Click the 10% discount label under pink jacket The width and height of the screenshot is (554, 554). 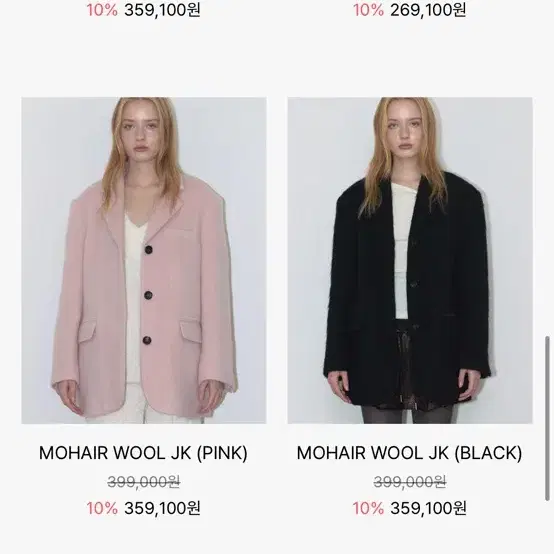pyautogui.click(x=102, y=508)
